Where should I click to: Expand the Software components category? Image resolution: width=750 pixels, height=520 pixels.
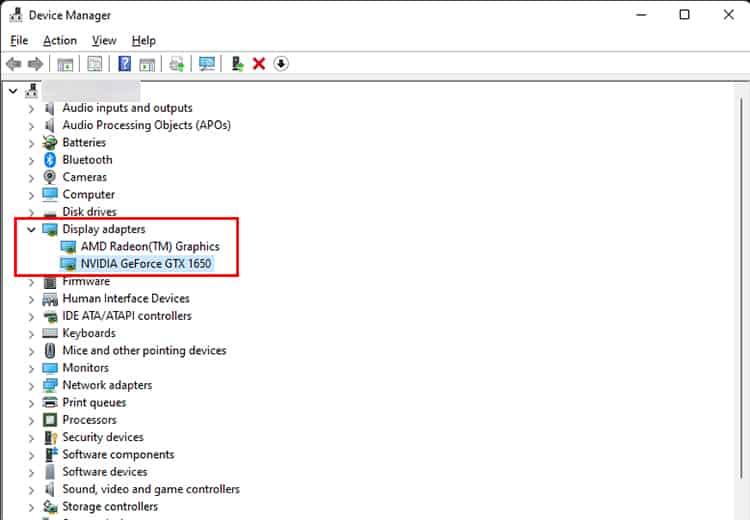[31, 455]
